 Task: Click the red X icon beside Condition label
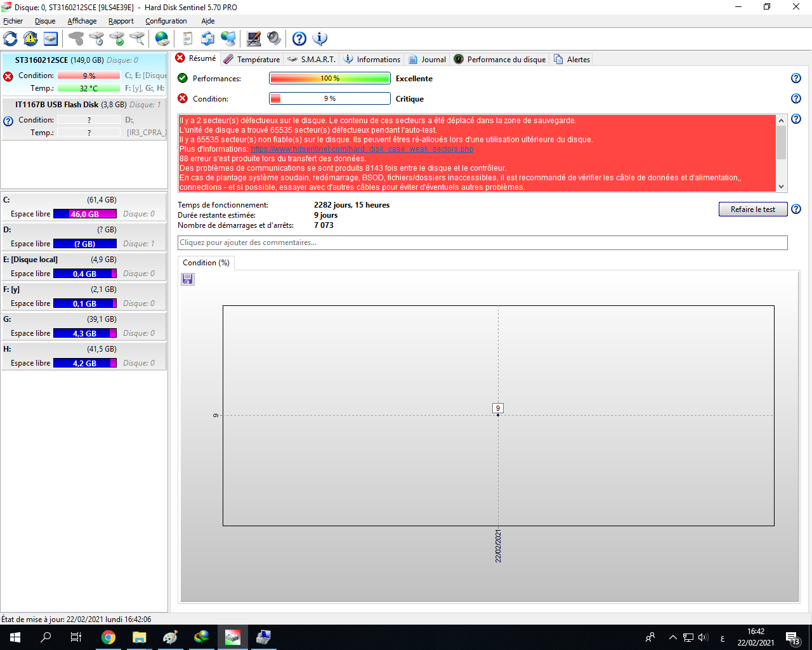183,98
